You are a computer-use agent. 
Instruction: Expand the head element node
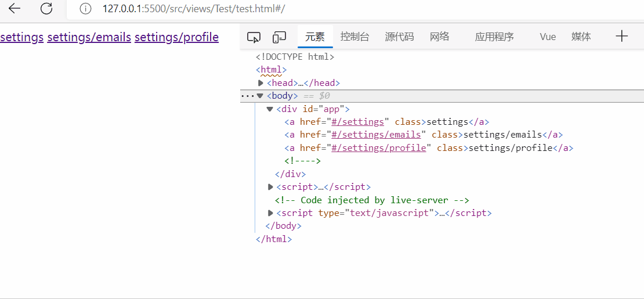pos(261,83)
